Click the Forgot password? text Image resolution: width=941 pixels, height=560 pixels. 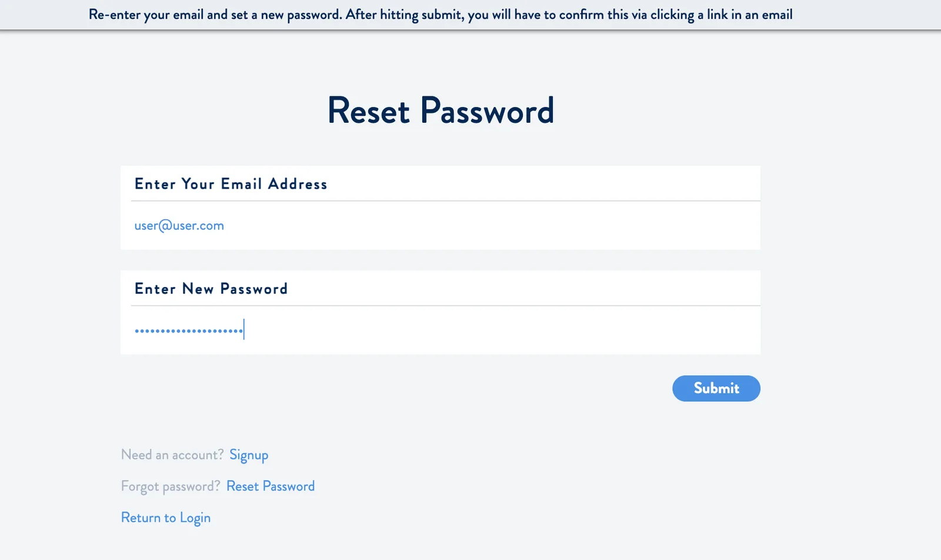[x=171, y=487]
